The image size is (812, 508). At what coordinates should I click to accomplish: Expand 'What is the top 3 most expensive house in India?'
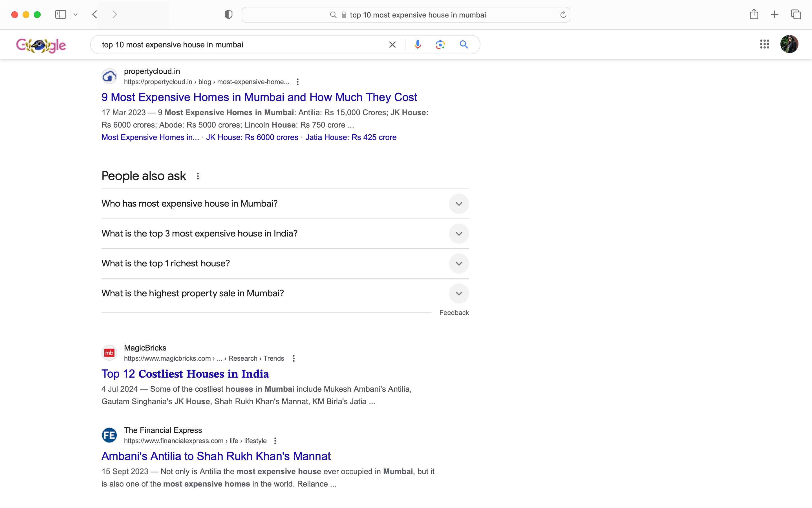point(285,233)
